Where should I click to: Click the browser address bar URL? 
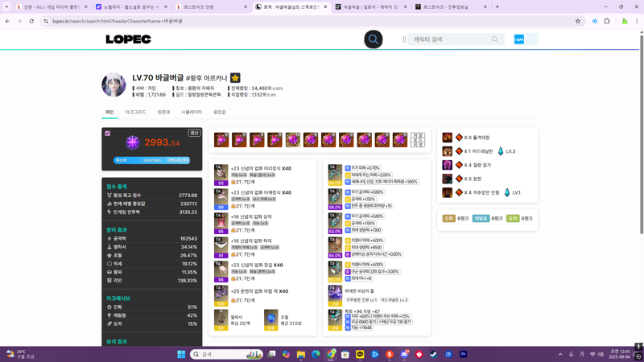(118, 21)
